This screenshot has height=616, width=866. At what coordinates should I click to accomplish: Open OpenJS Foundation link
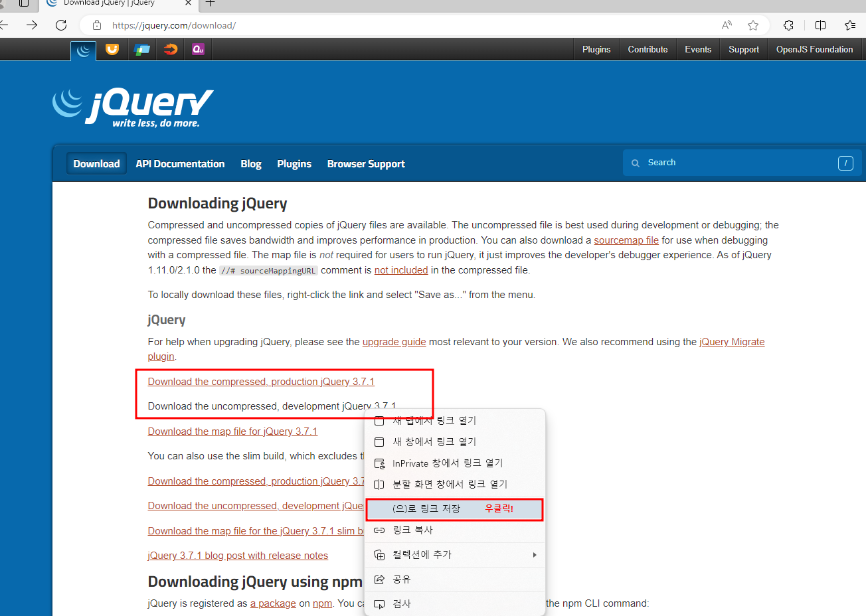coord(815,50)
